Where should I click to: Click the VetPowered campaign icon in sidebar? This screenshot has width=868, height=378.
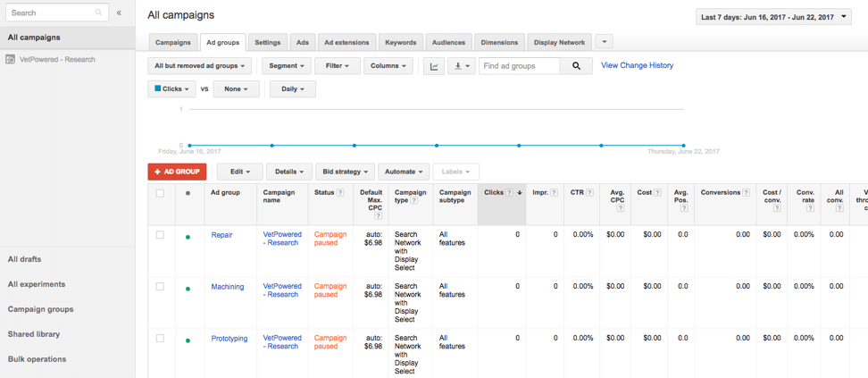coord(11,60)
